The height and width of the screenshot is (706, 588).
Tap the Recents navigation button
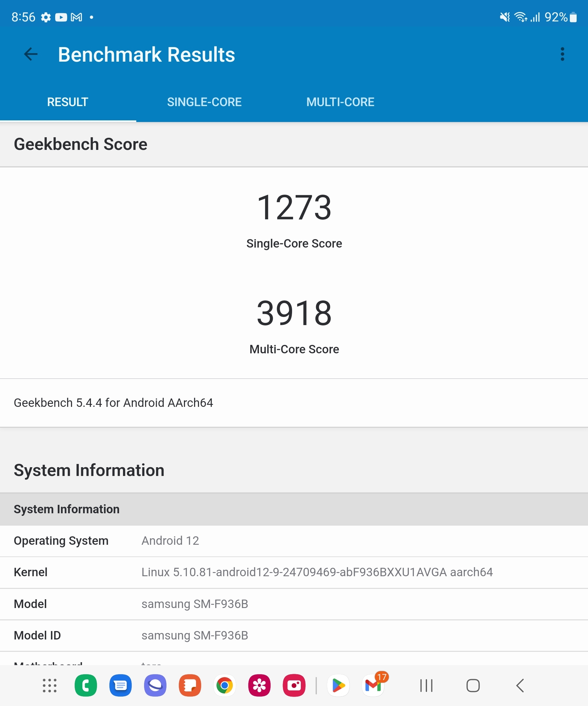pyautogui.click(x=426, y=686)
